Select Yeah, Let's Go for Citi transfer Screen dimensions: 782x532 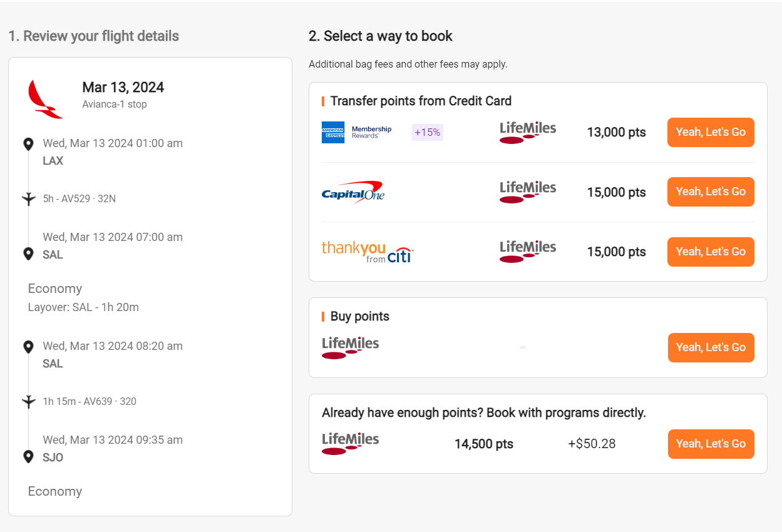(x=710, y=252)
